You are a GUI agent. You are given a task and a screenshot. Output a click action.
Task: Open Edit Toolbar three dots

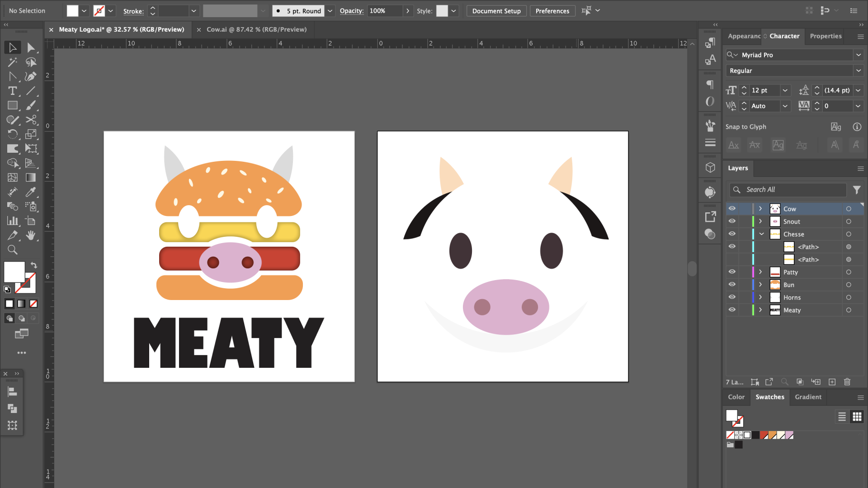coord(22,353)
